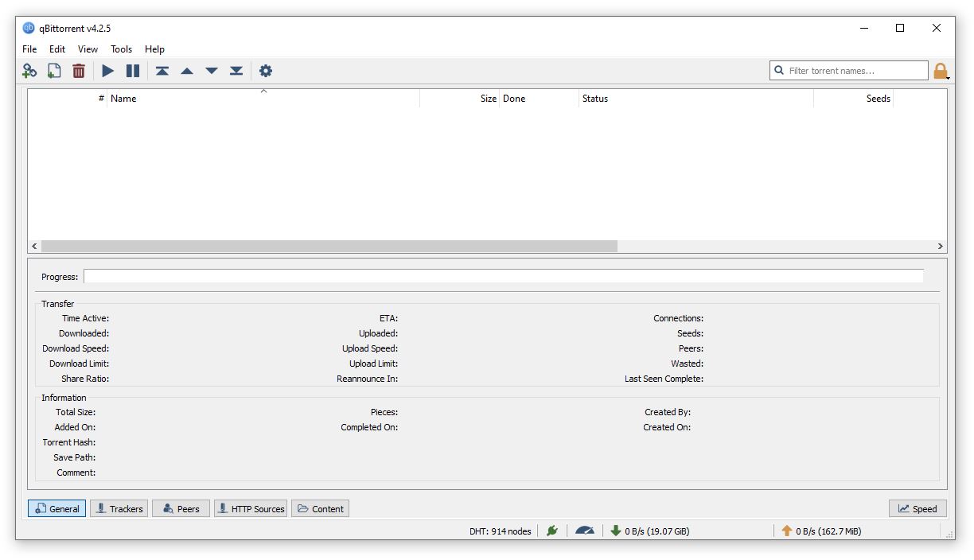The height and width of the screenshot is (560, 974).
Task: Click the Reannounce In label
Action: 368,379
